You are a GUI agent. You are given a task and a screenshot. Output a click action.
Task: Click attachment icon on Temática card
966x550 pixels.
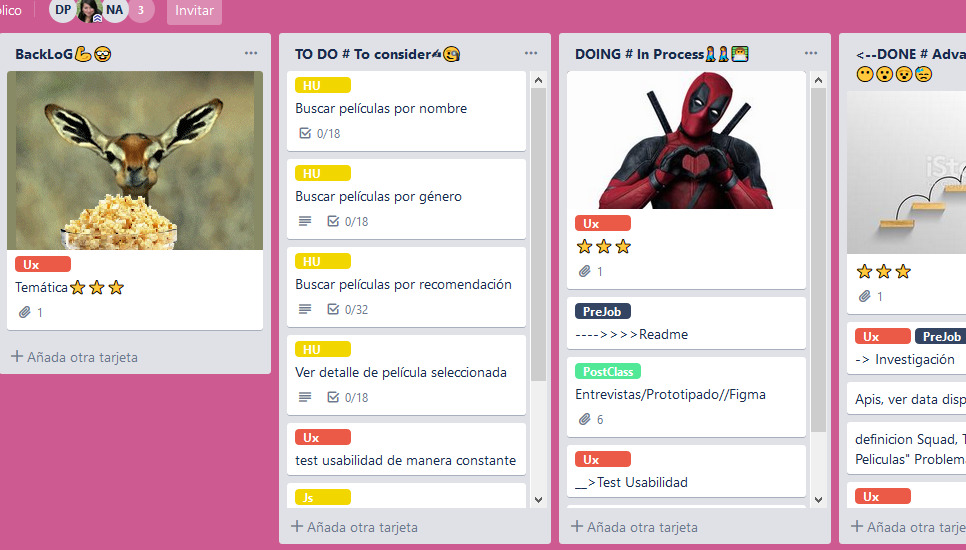(x=25, y=312)
